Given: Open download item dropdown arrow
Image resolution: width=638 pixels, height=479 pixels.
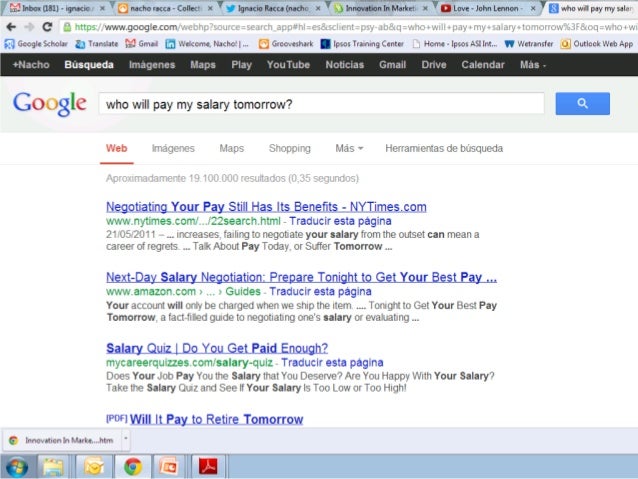Looking at the screenshot, I should click(x=126, y=439).
